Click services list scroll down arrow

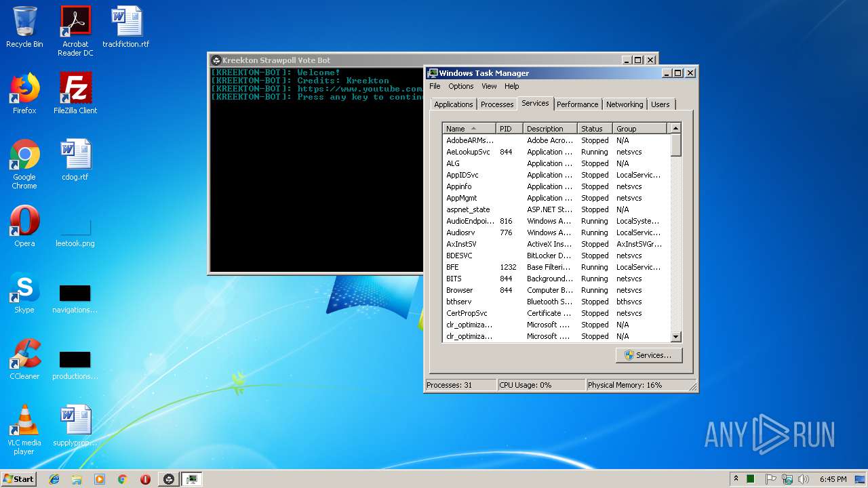[x=675, y=337]
